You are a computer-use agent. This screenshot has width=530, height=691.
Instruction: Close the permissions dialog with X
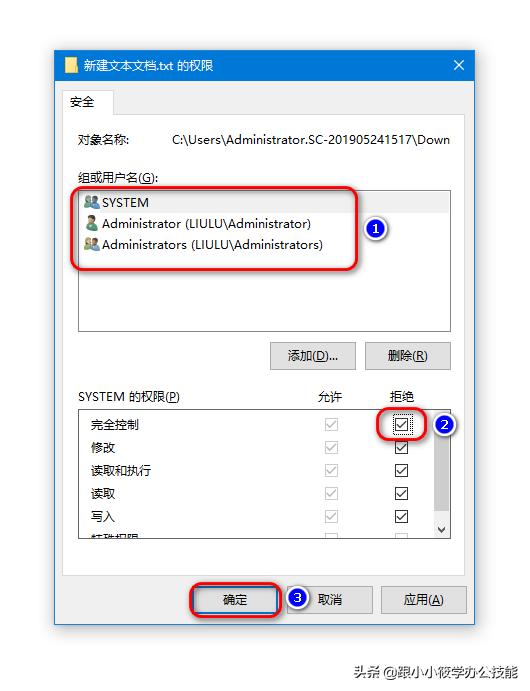459,65
